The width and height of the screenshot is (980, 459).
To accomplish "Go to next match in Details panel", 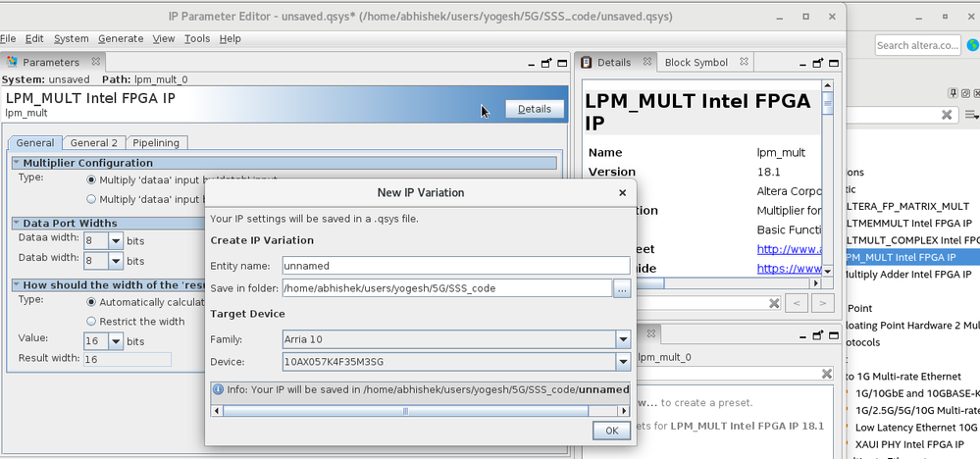I will coord(823,303).
